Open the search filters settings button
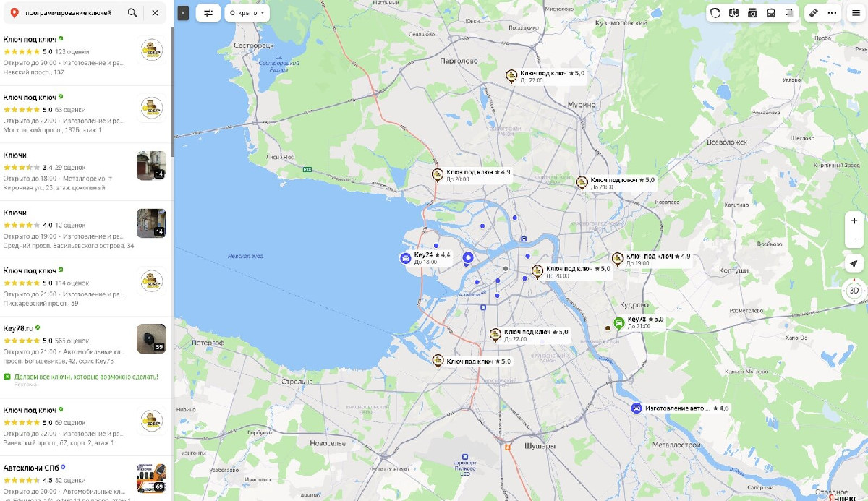This screenshot has height=501, width=868. (x=208, y=13)
